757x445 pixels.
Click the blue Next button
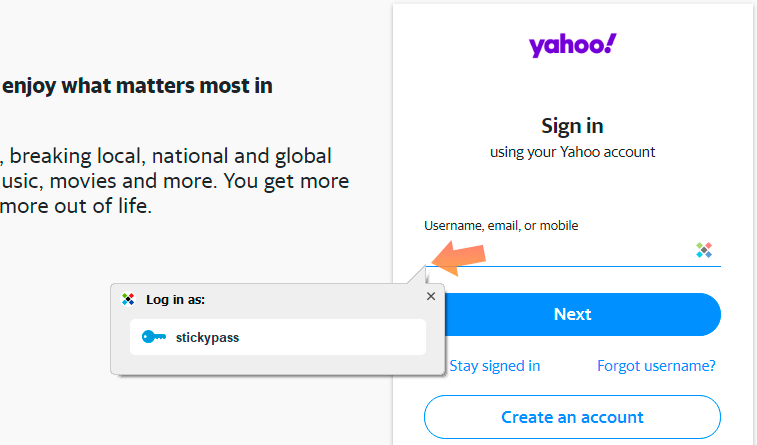[x=573, y=314]
